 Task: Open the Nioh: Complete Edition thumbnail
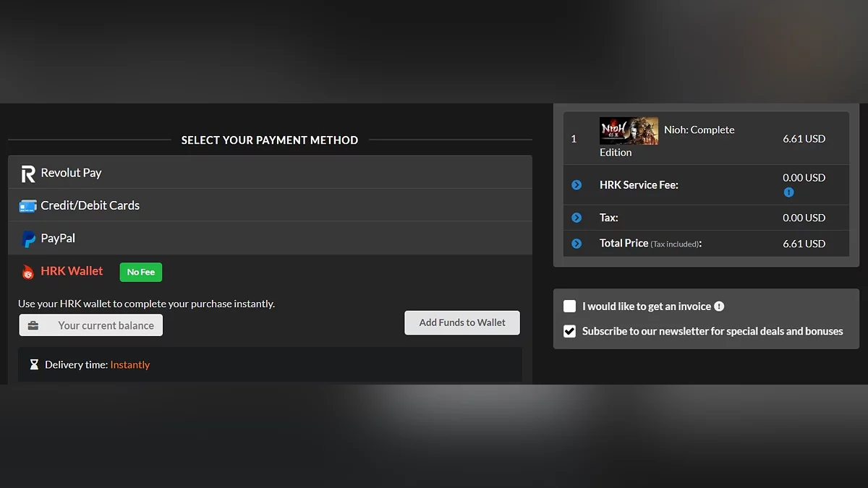tap(629, 131)
